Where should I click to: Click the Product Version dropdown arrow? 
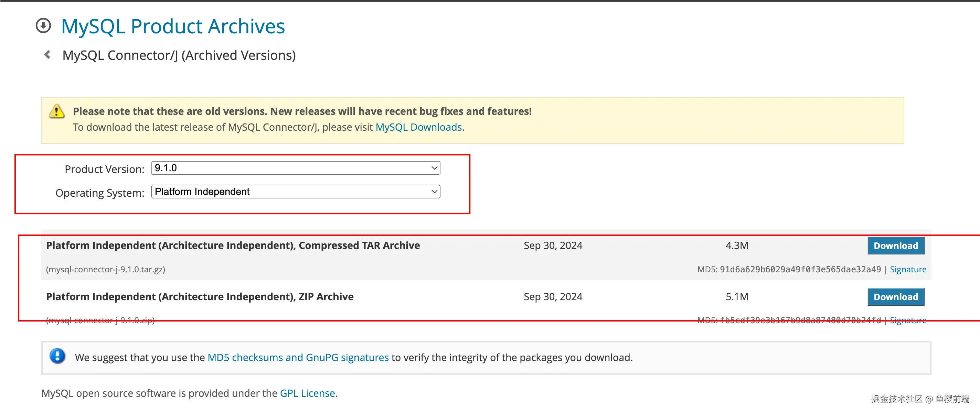(434, 168)
